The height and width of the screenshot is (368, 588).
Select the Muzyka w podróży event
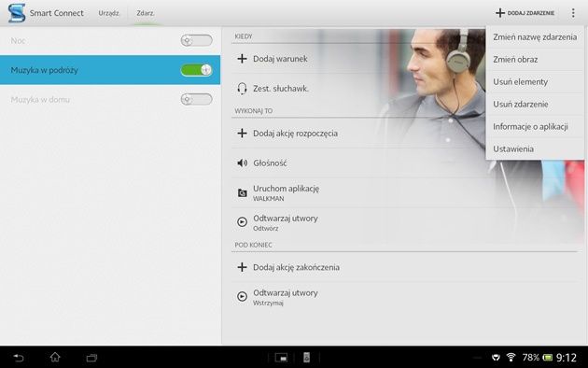110,70
